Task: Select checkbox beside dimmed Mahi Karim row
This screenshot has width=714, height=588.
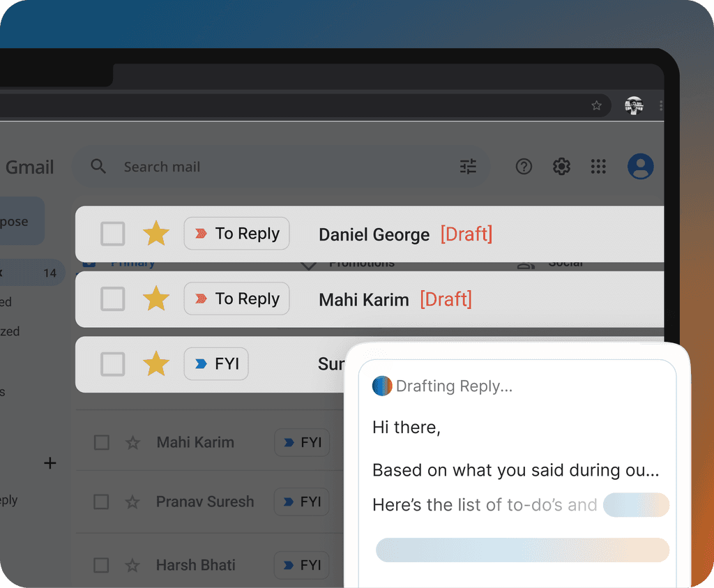Action: [x=101, y=442]
